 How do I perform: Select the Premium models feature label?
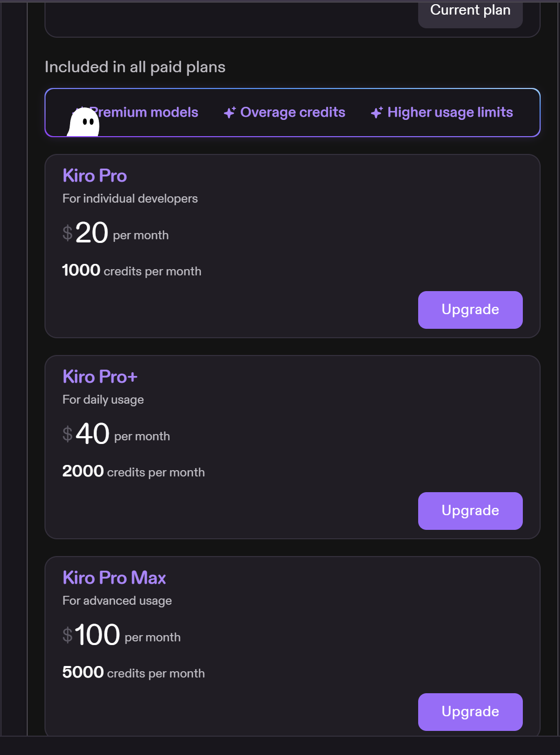(144, 112)
